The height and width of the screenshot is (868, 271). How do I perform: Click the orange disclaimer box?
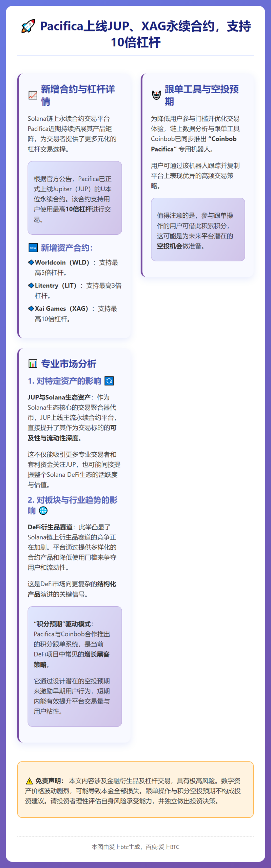135,790
